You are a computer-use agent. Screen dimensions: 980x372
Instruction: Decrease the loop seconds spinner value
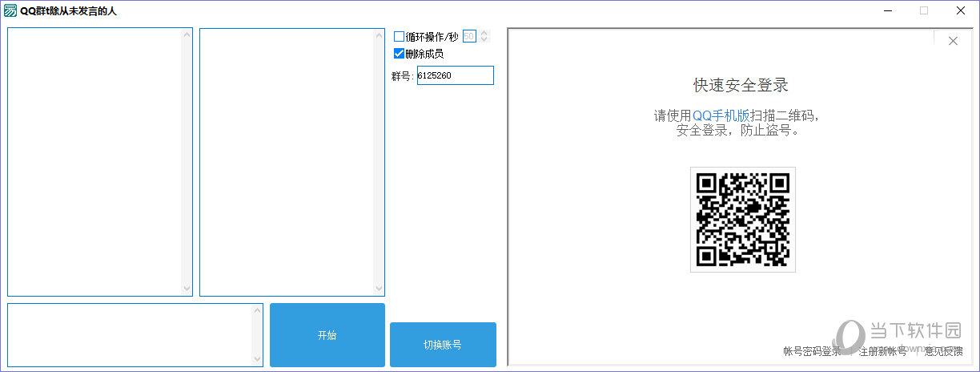point(484,39)
